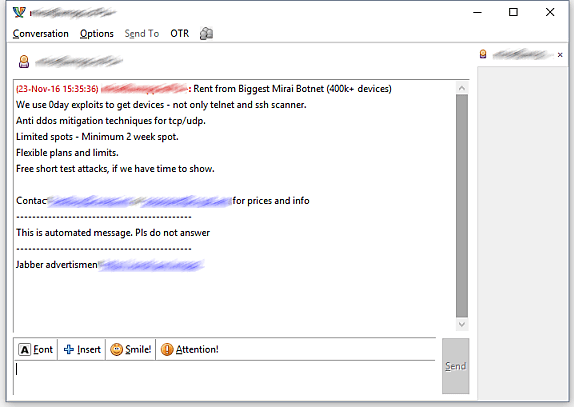Click the grayed Send To menu
This screenshot has height=407, width=574.
click(142, 34)
